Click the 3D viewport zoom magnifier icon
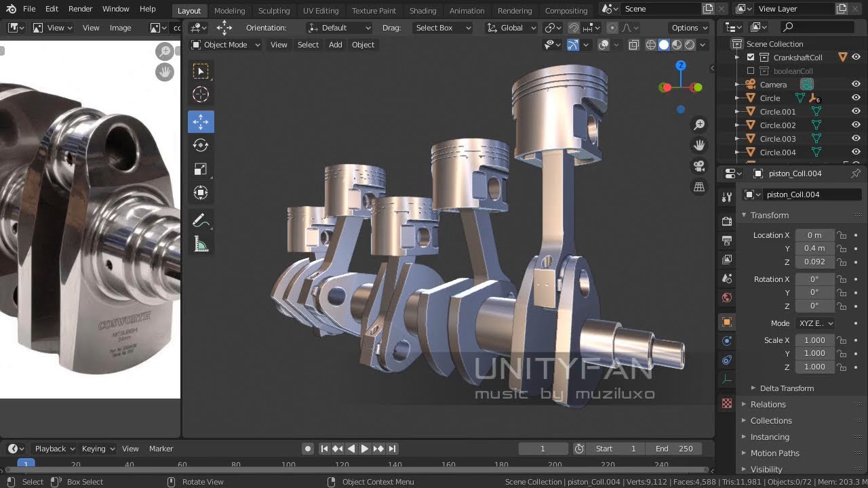The height and width of the screenshot is (488, 868). click(x=699, y=125)
